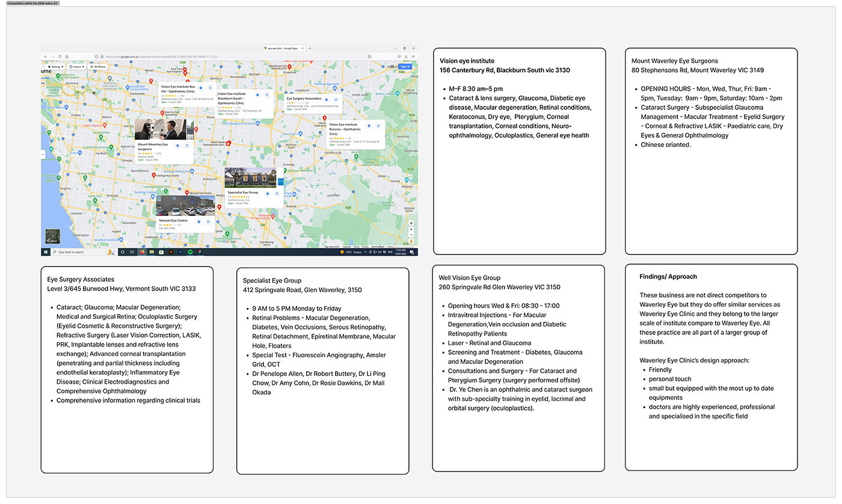Image resolution: width=842 pixels, height=504 pixels.
Task: Get directions to Eye Surgery Associates on map
Action: 327,100
